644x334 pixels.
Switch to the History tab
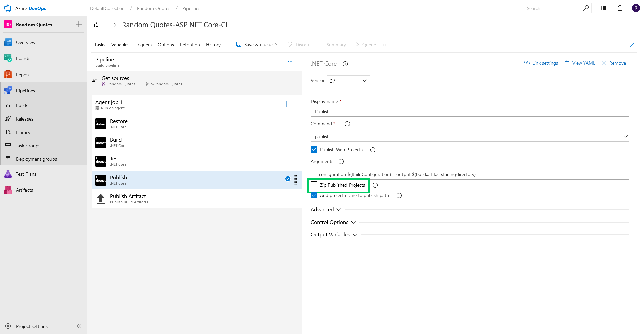[213, 45]
